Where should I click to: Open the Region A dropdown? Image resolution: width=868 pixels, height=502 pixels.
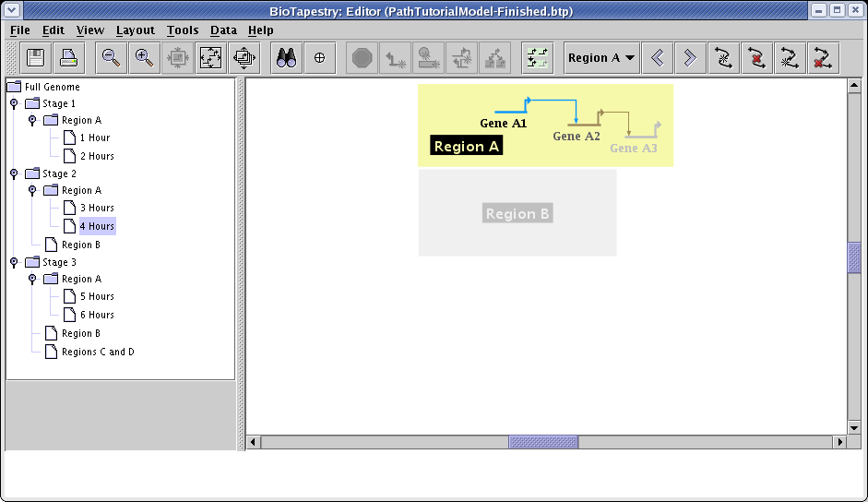(x=601, y=58)
